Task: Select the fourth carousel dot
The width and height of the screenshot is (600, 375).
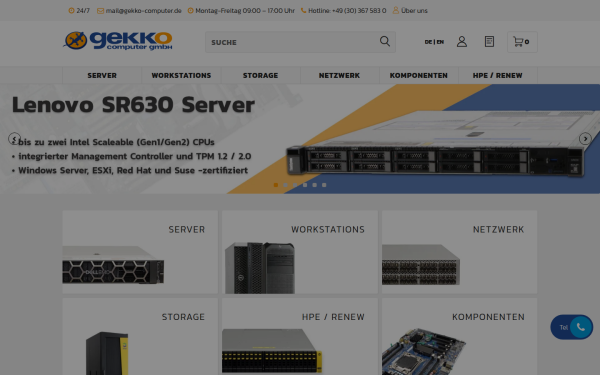Action: 305,185
